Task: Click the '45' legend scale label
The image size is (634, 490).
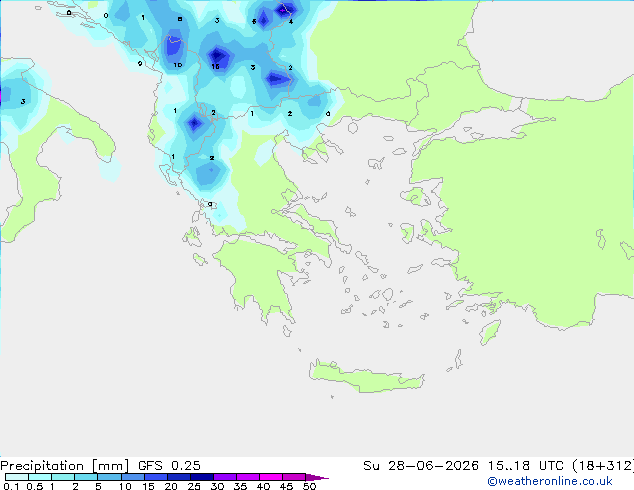Action: point(286,486)
